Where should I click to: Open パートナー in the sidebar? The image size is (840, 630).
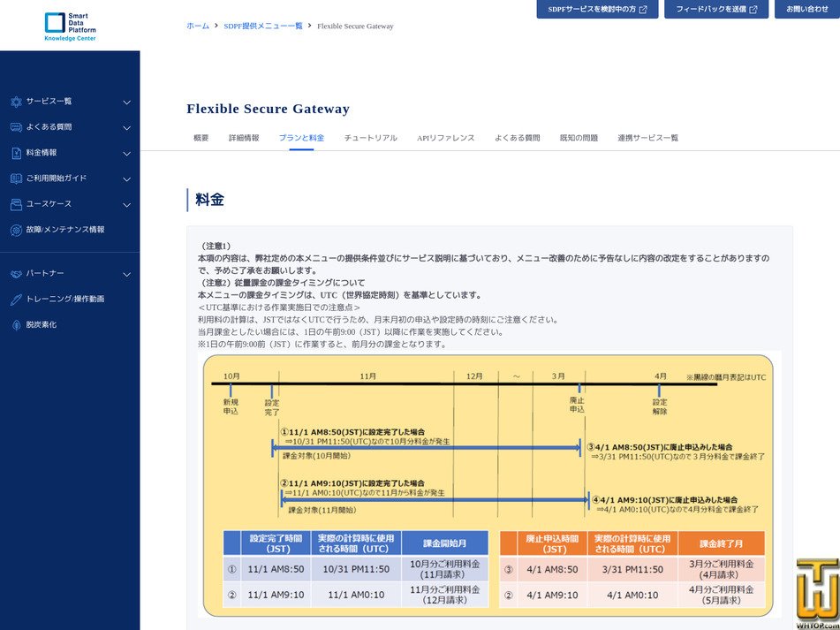coord(45,274)
